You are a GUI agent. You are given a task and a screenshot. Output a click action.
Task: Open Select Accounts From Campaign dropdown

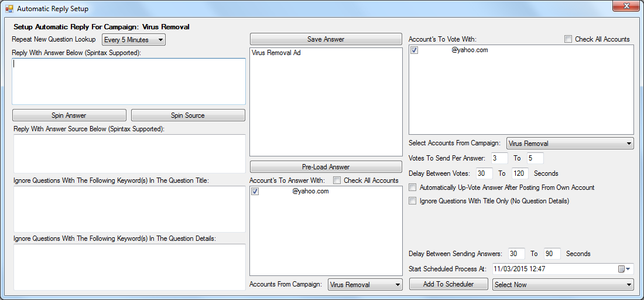(570, 144)
